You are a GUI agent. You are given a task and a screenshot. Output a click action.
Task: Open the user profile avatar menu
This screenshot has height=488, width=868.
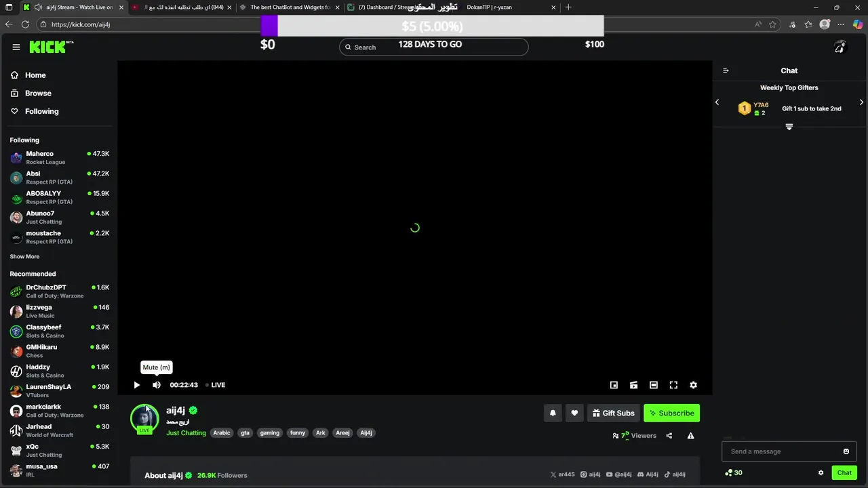click(840, 47)
